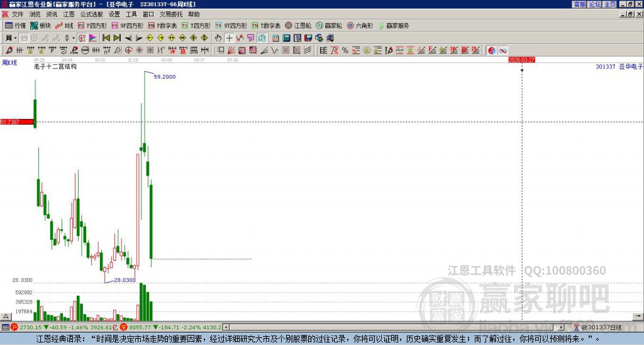Click the black right arrow icon
The image size is (644, 345).
point(139,38)
